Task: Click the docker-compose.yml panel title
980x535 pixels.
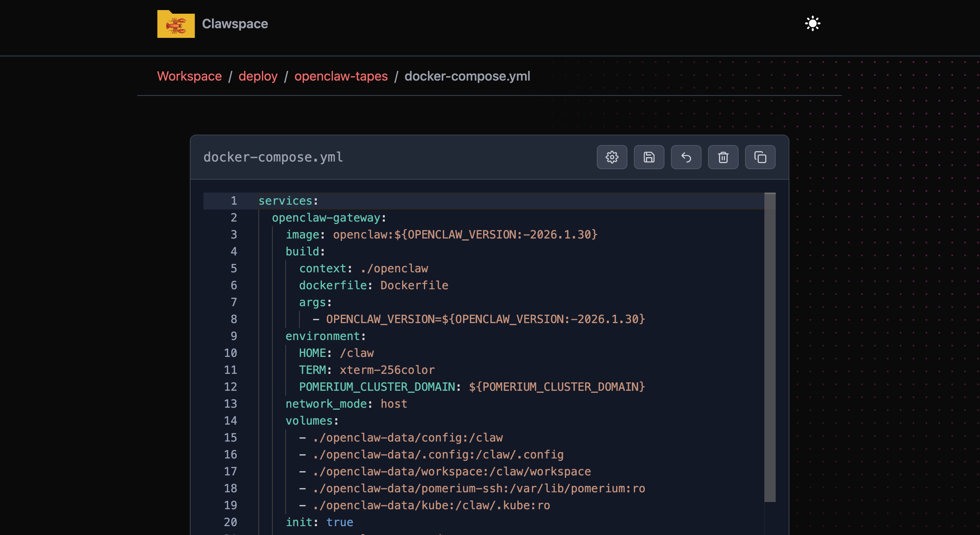Action: pyautogui.click(x=273, y=157)
